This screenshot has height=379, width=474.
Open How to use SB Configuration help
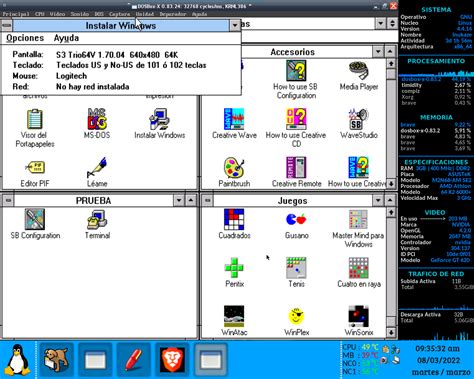point(296,70)
